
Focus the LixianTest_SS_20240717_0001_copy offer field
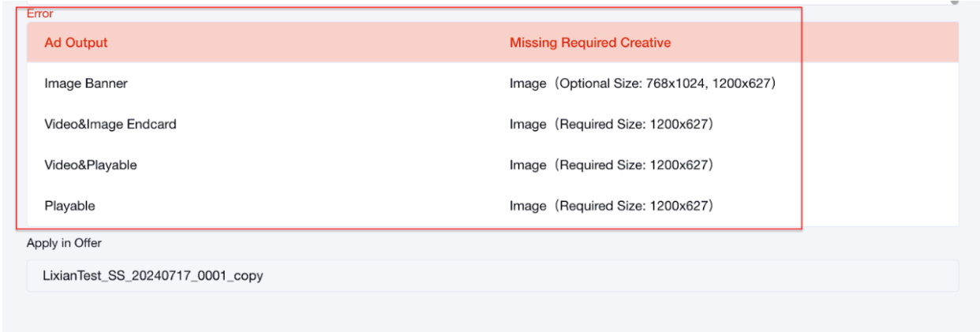point(492,276)
